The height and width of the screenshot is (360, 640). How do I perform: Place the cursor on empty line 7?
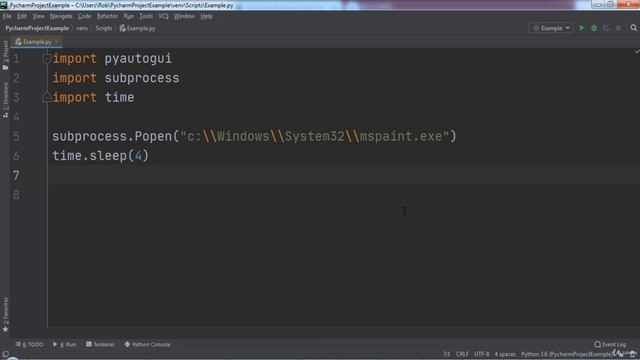pyautogui.click(x=344, y=176)
